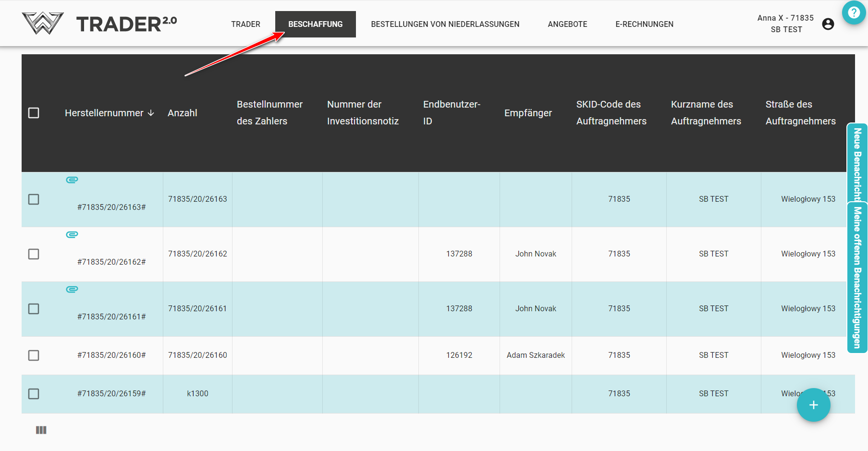Toggle the select-all checkbox in table header
Screen dimensions: 868x451
pos(34,113)
